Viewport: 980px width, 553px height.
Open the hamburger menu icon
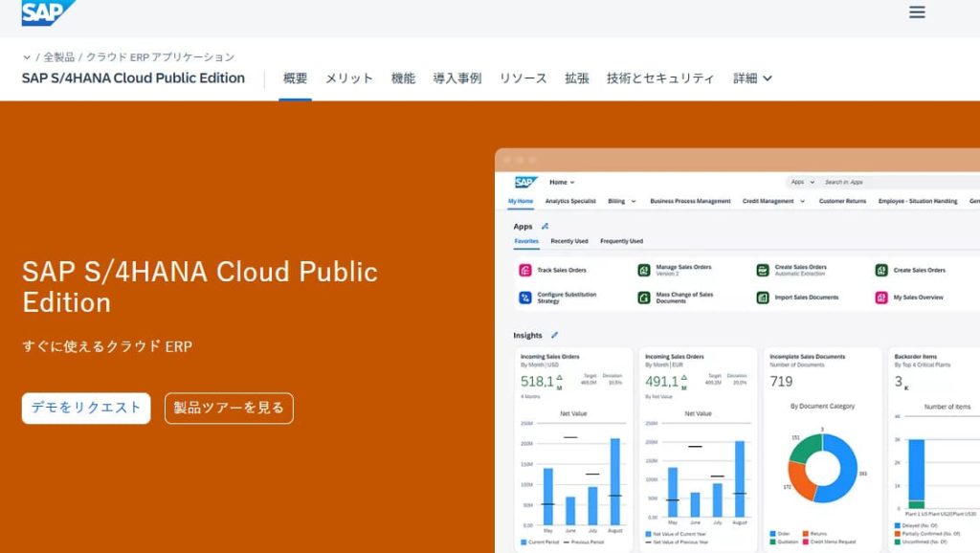pyautogui.click(x=917, y=11)
